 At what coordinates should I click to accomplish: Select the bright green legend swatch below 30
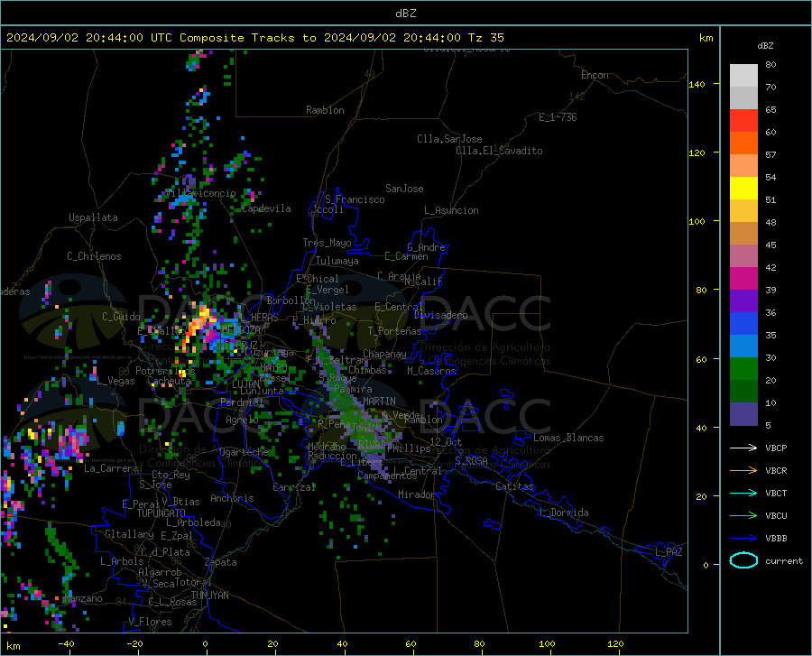click(x=743, y=369)
